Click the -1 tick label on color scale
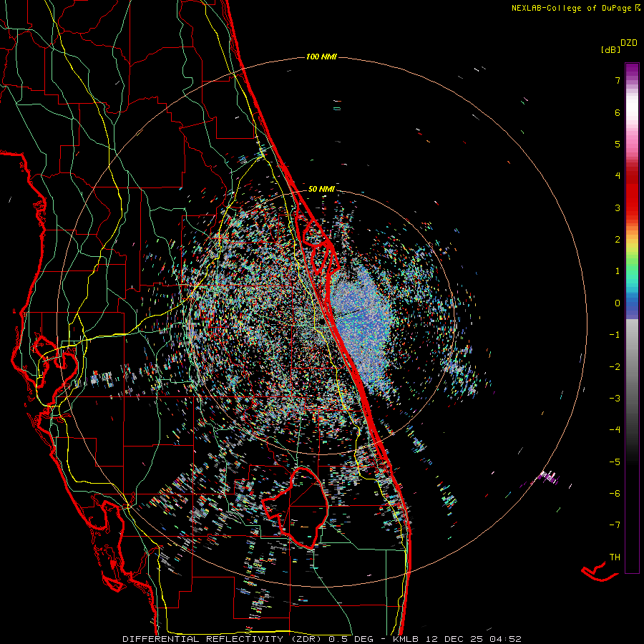 coord(615,335)
